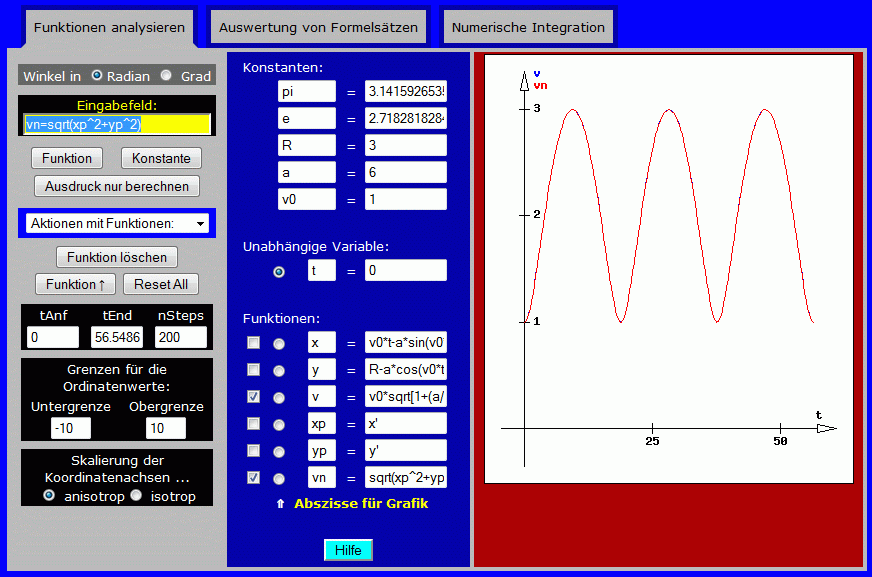Select abscissa radio button for function y
872x577 pixels.
(x=279, y=371)
